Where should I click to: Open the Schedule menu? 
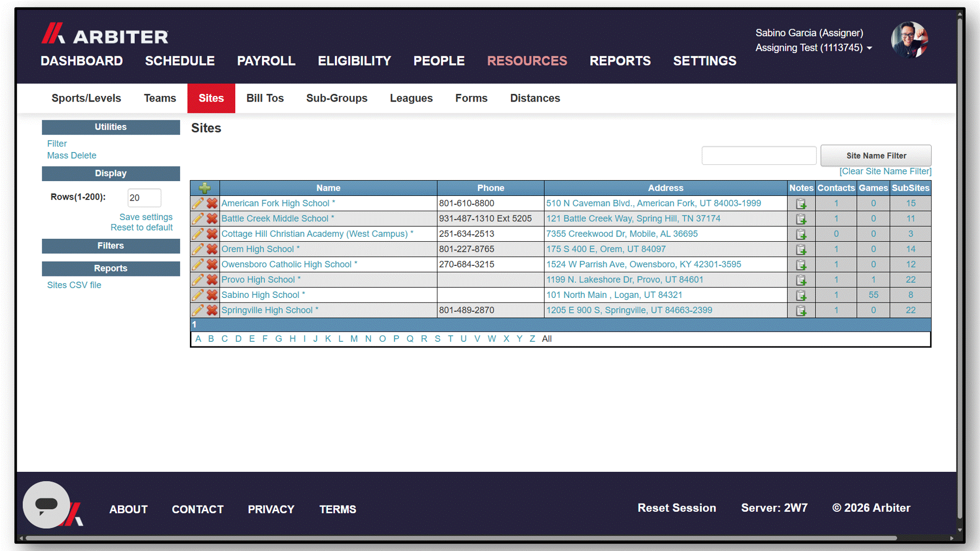(x=180, y=61)
